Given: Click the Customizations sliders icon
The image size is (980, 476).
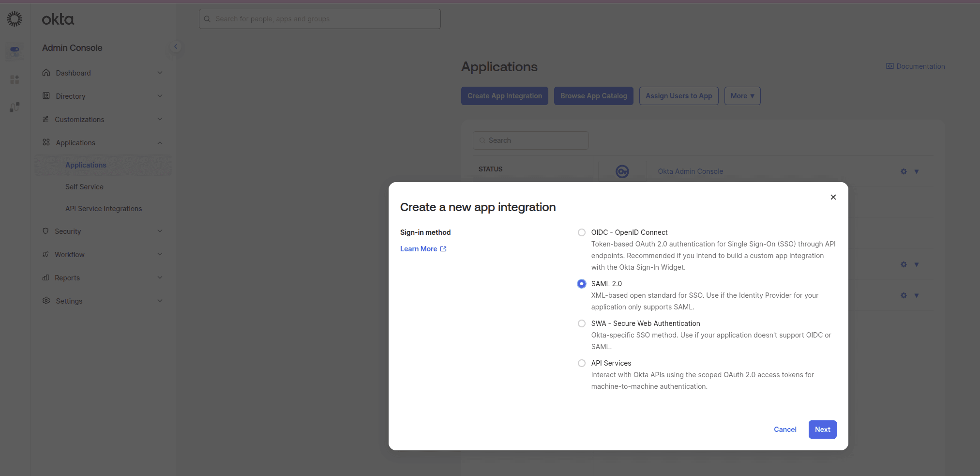Looking at the screenshot, I should (x=45, y=119).
